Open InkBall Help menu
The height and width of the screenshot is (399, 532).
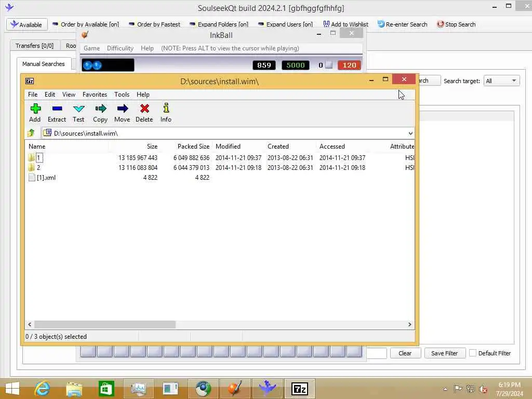tap(147, 48)
